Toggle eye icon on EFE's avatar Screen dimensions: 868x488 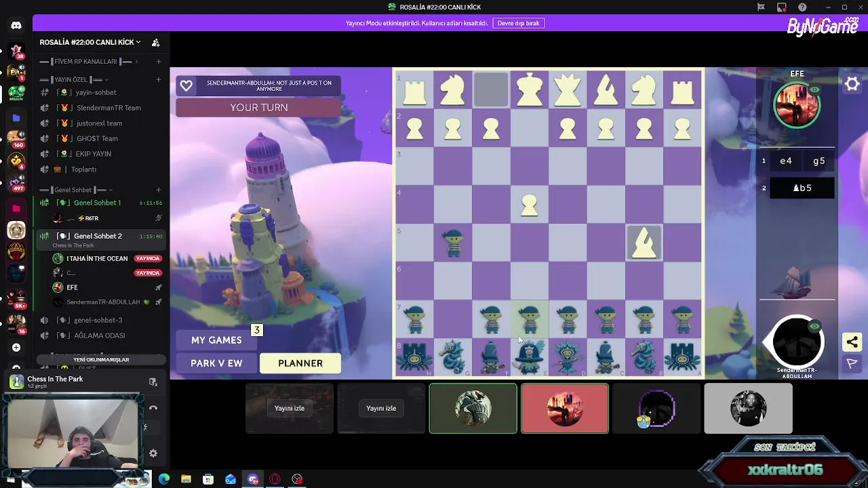814,89
